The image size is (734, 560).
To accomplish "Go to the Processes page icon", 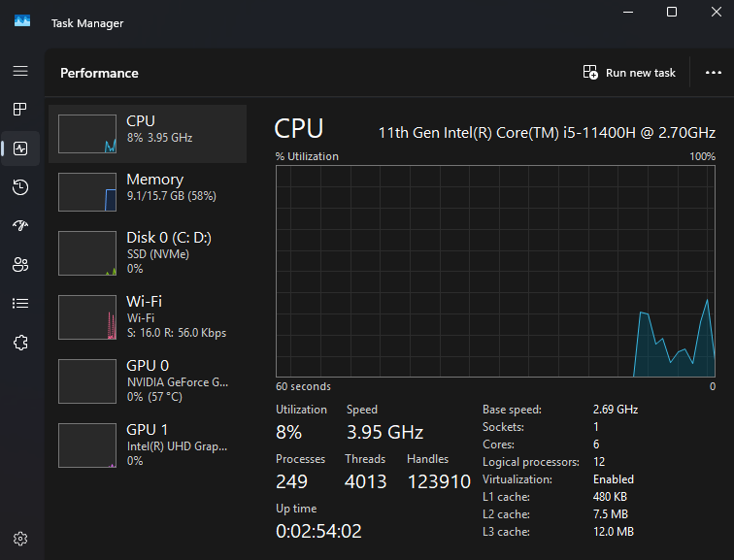I will tap(20, 110).
